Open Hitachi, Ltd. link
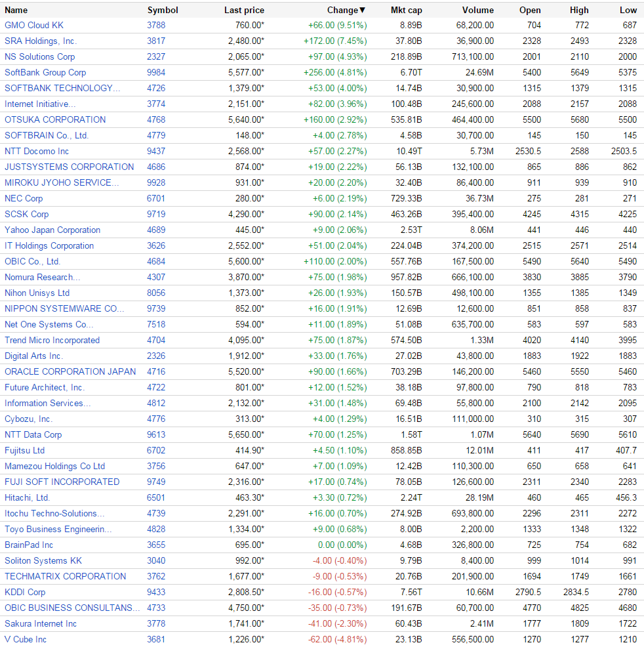 coord(27,498)
